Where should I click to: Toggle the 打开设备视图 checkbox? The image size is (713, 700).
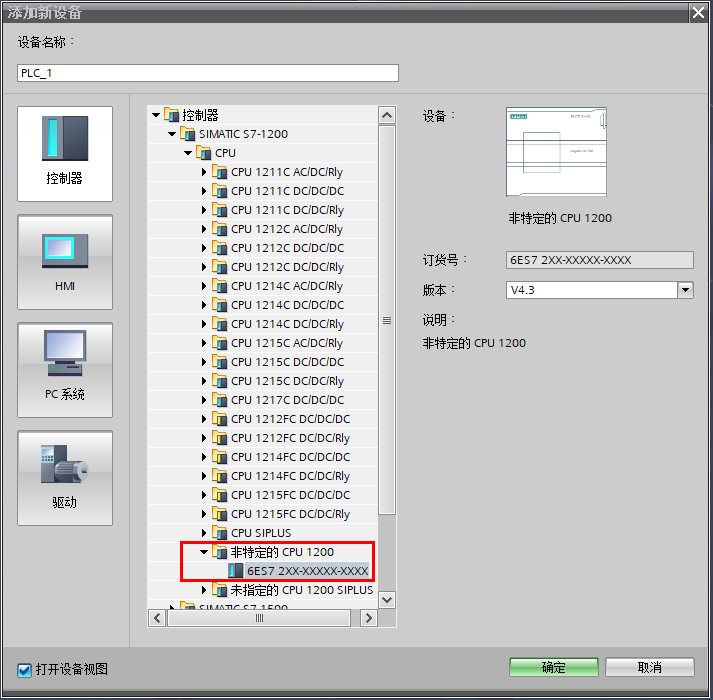pos(24,670)
